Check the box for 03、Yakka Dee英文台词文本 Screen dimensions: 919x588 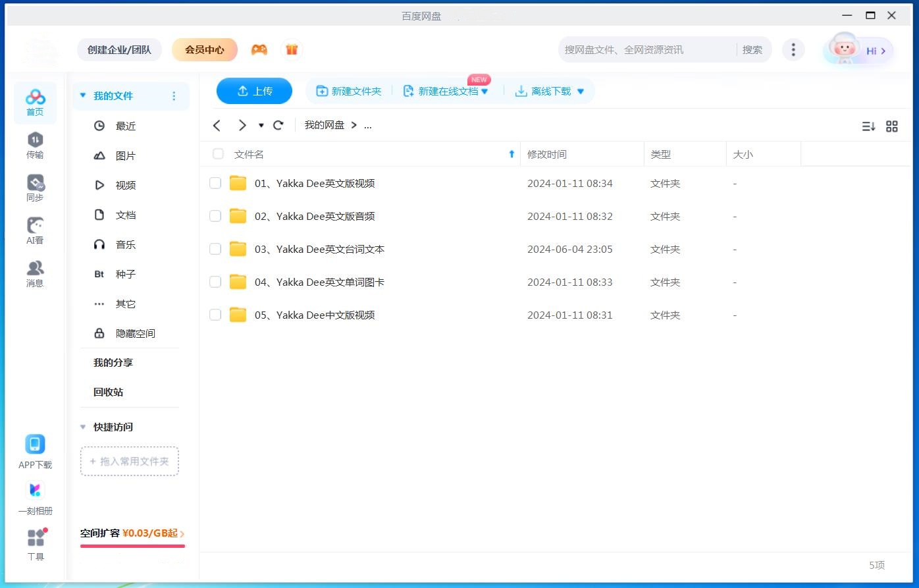point(215,249)
